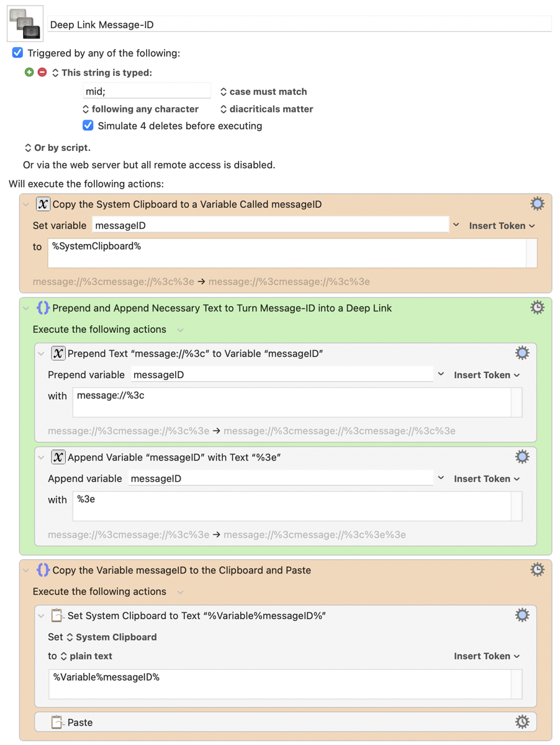Add a new trigger with green plus

29,72
